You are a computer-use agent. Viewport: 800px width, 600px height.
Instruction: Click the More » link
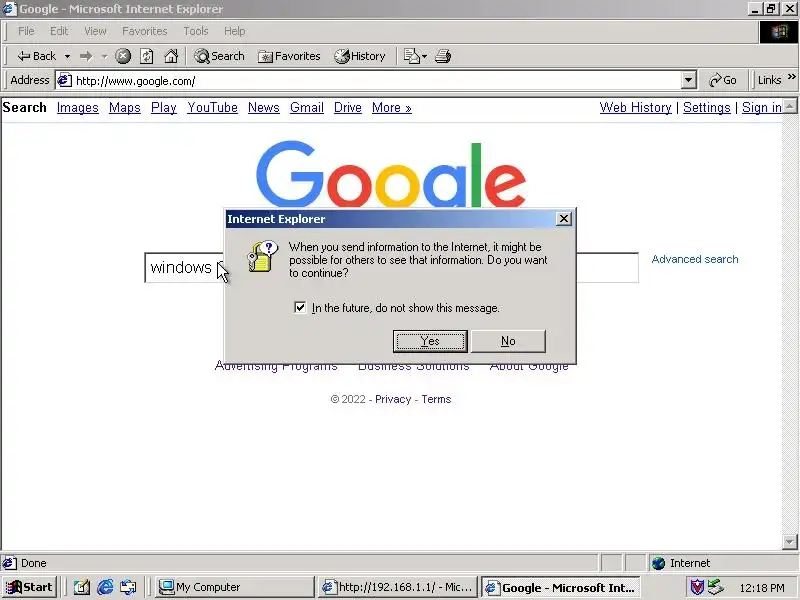coord(391,108)
